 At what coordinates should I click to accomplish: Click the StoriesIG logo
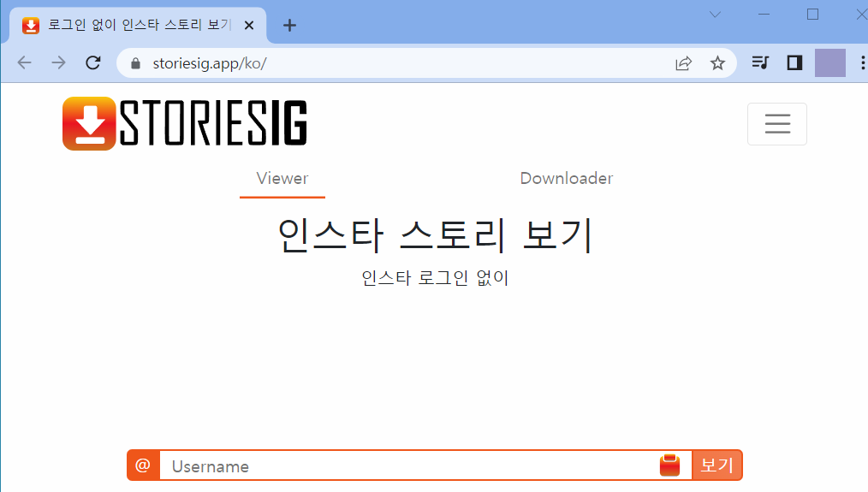click(184, 123)
